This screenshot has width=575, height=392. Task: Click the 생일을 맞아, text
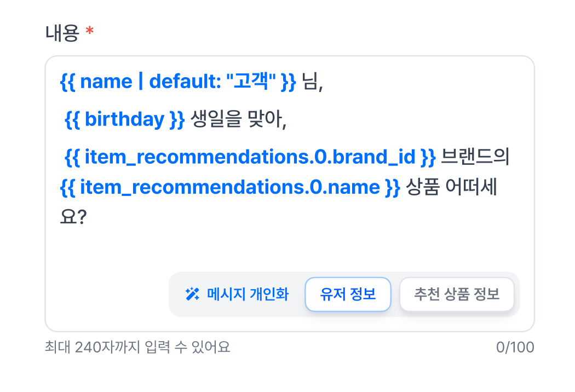(239, 120)
